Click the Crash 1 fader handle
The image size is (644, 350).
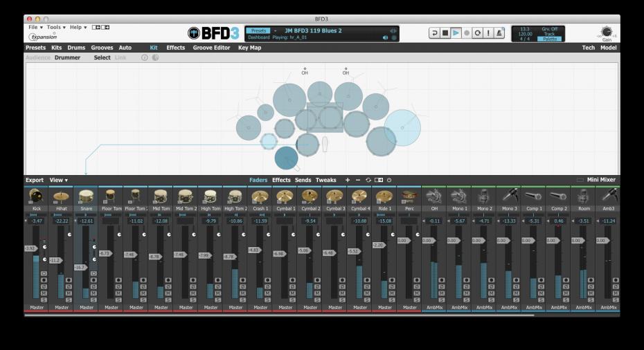tap(254, 250)
